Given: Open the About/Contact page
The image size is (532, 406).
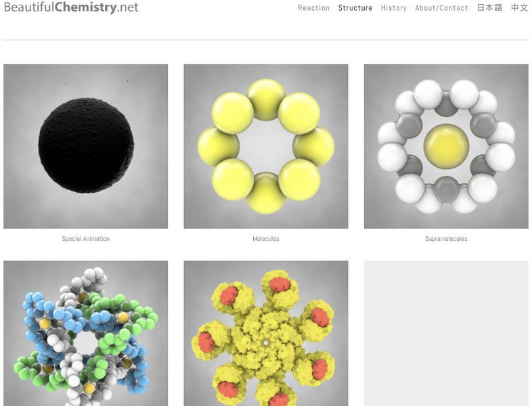Looking at the screenshot, I should point(441,8).
